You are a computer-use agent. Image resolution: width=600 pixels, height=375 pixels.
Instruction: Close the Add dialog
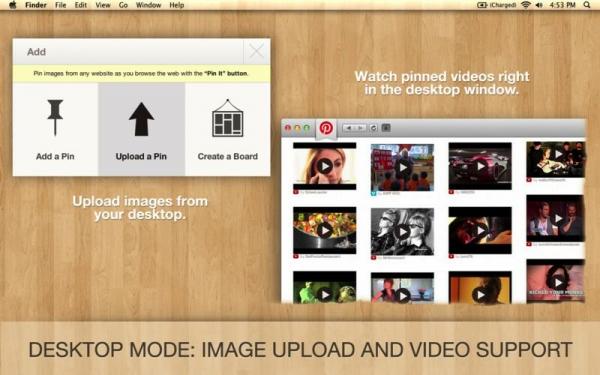point(256,51)
